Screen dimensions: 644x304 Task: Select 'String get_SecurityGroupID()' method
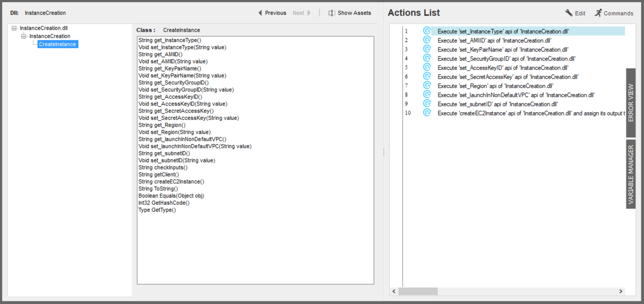[174, 82]
